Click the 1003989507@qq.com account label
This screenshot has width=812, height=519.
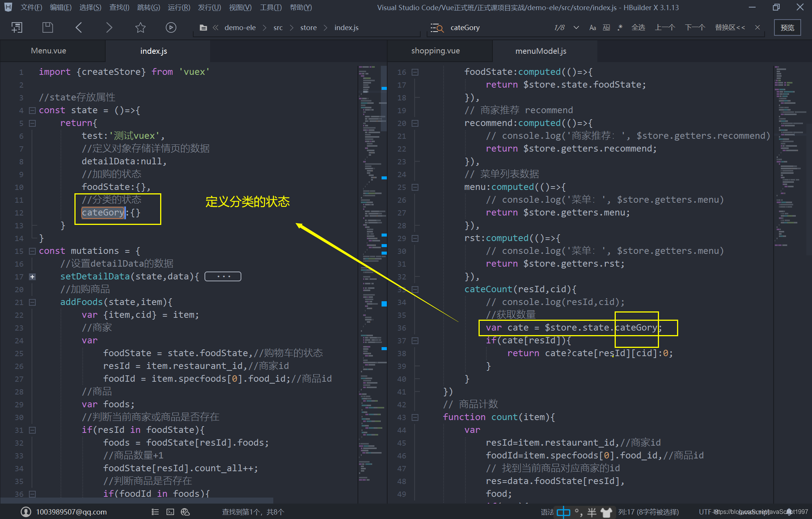(71, 512)
